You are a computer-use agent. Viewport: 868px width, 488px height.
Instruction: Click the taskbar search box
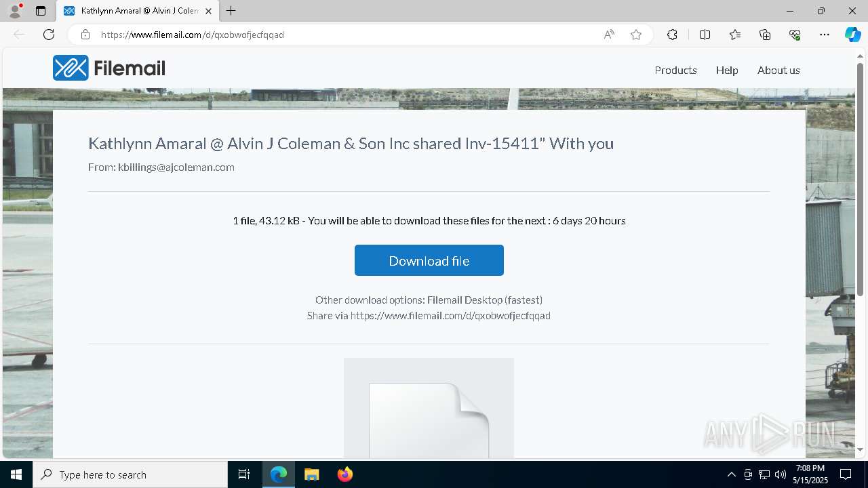pyautogui.click(x=130, y=474)
